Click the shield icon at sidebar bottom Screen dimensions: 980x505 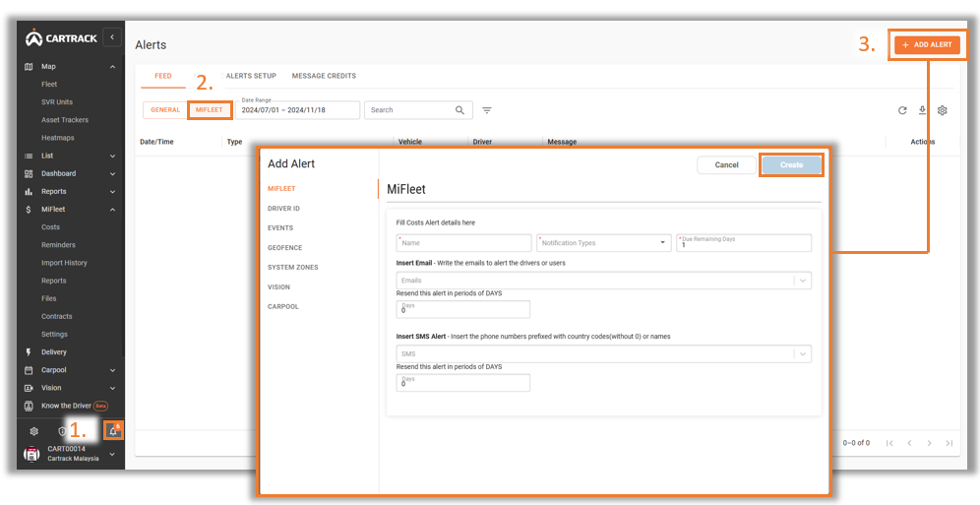61,431
